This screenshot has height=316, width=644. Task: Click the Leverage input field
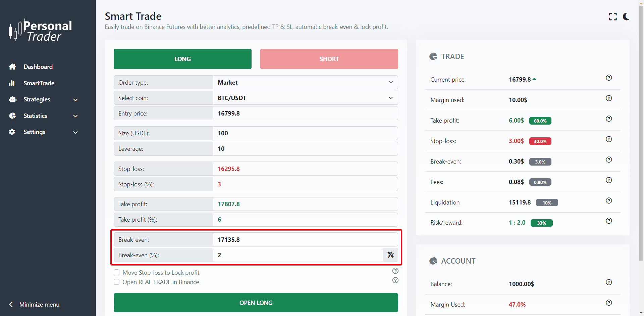coord(305,149)
